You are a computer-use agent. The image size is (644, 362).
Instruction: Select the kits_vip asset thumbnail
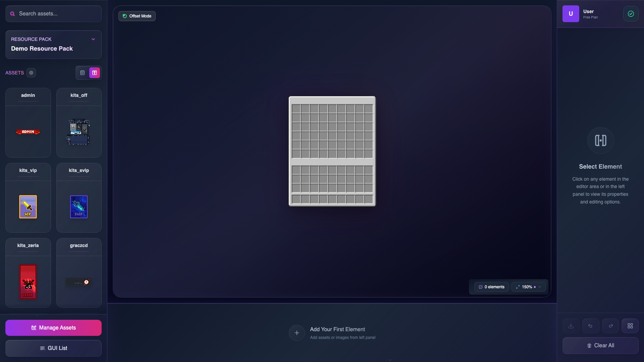point(28,207)
